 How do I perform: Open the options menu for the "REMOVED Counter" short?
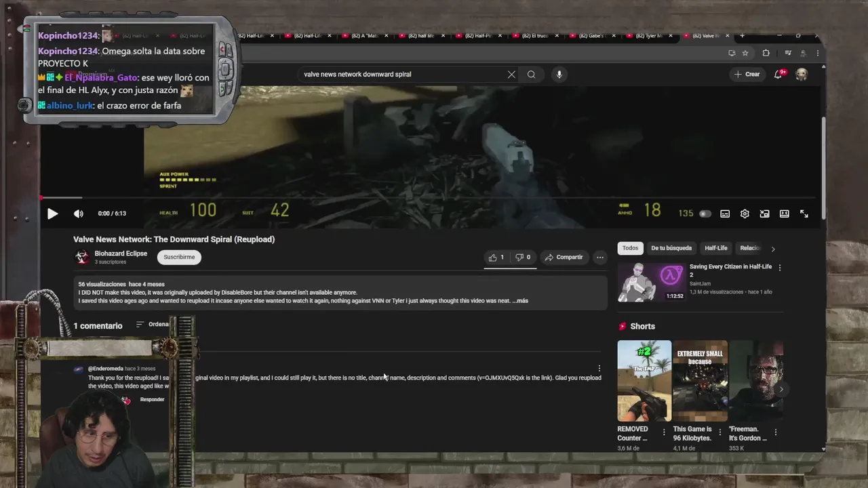[x=664, y=432]
